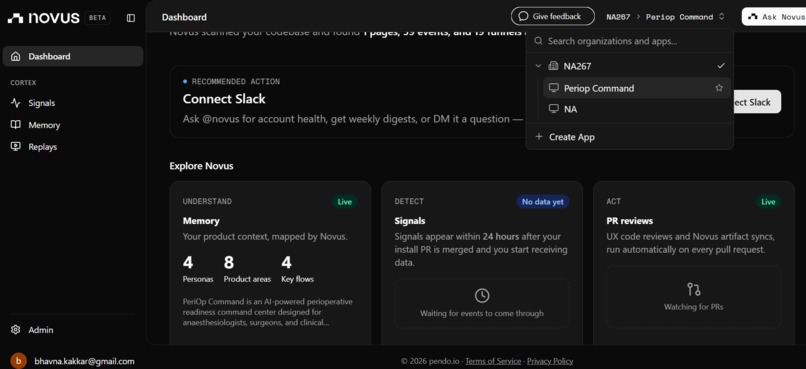Click Waiting for events to come through

482,313
